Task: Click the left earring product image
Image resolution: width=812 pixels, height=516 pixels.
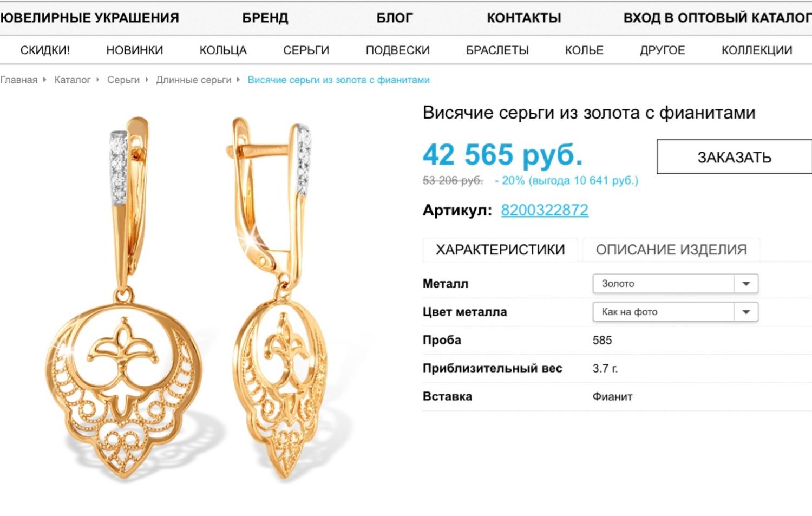Action: pyautogui.click(x=125, y=298)
